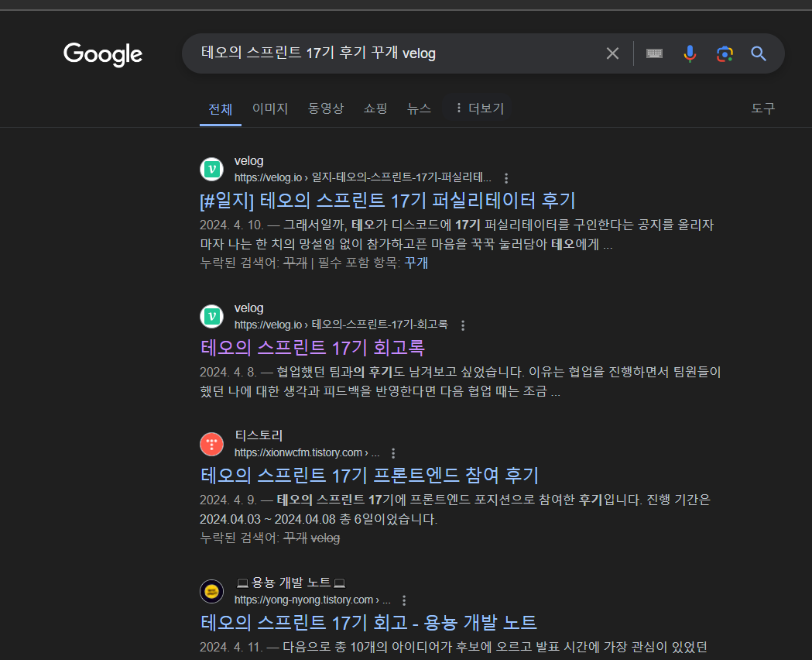Switch to the 이미지 tab
Viewport: 812px width, 660px height.
click(x=270, y=108)
